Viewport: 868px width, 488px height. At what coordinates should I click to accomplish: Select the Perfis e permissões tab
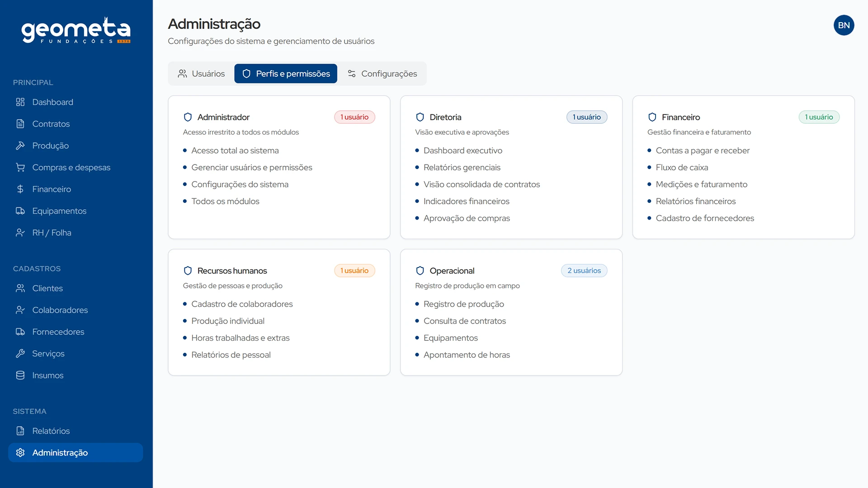click(286, 74)
